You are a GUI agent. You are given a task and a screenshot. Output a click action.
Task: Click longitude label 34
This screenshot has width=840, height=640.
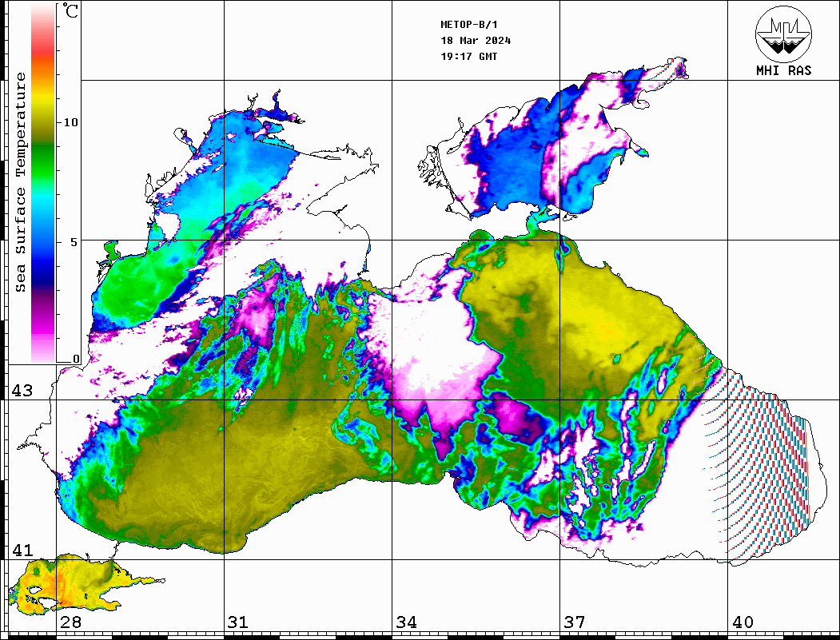[406, 622]
